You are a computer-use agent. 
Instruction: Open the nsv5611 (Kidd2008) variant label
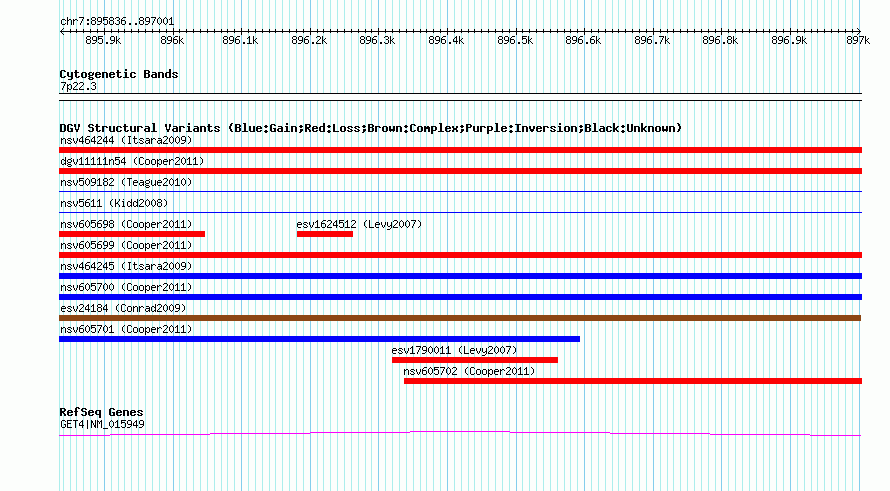(x=114, y=203)
